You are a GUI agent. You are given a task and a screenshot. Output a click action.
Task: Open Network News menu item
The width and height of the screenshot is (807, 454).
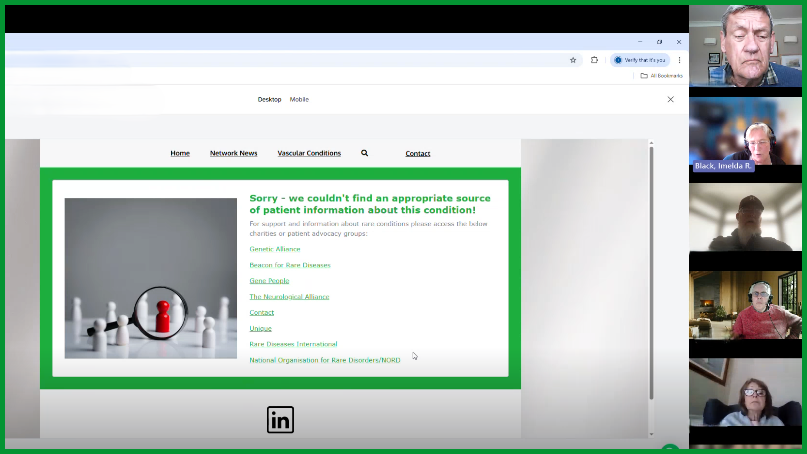[x=233, y=153]
